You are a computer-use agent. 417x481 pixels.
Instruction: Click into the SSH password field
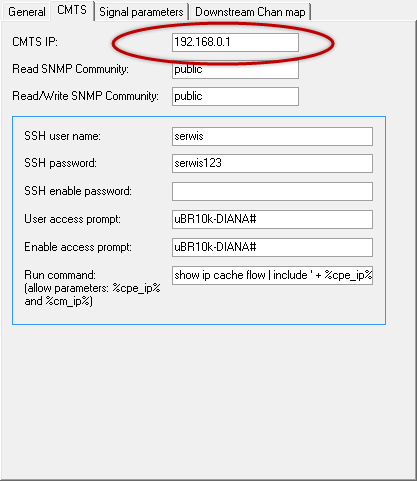point(272,163)
